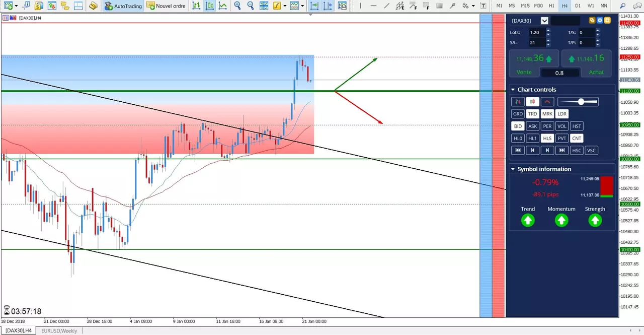Toggle chart auto scroll
This screenshot has width=644, height=335.
[314, 6]
